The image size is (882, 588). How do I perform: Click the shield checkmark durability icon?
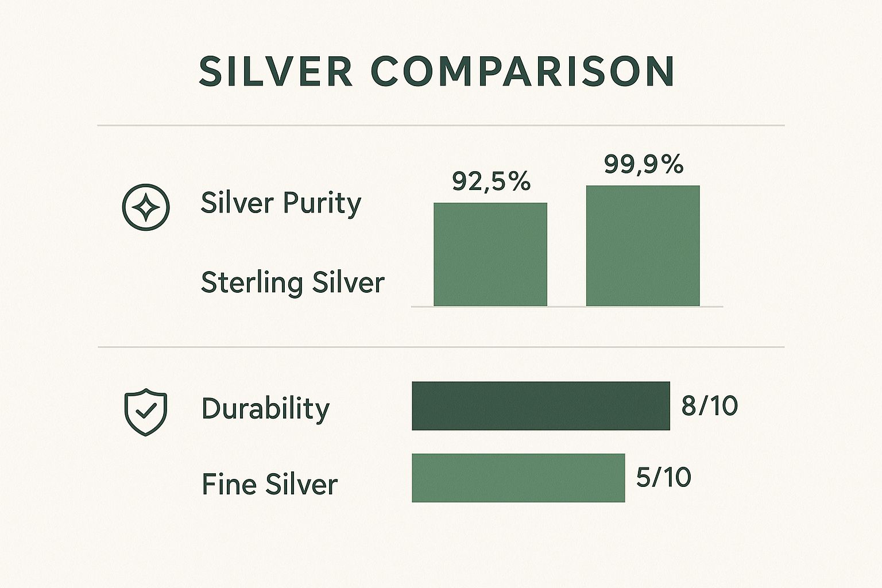(146, 412)
